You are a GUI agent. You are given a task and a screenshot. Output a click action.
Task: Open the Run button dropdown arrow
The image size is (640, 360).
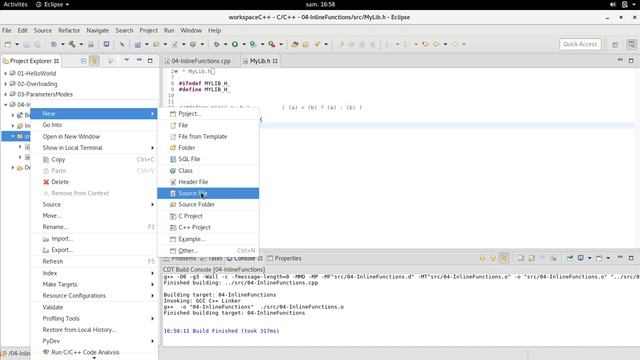244,44
